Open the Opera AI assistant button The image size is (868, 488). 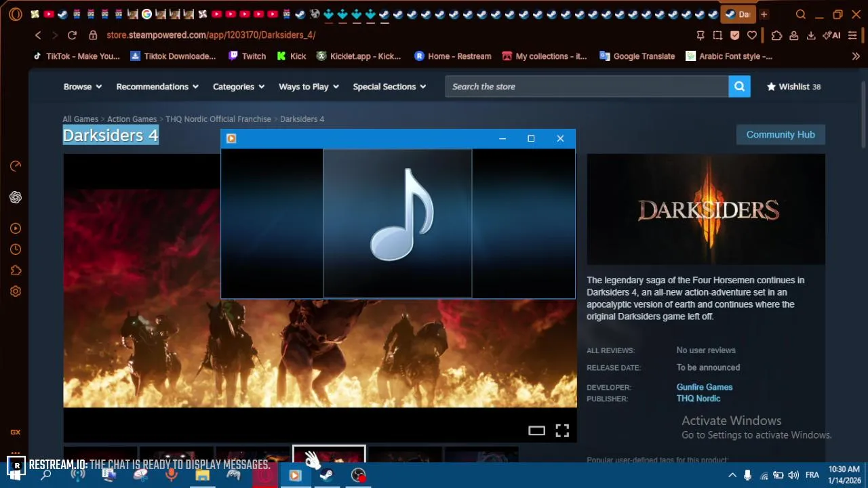click(831, 35)
